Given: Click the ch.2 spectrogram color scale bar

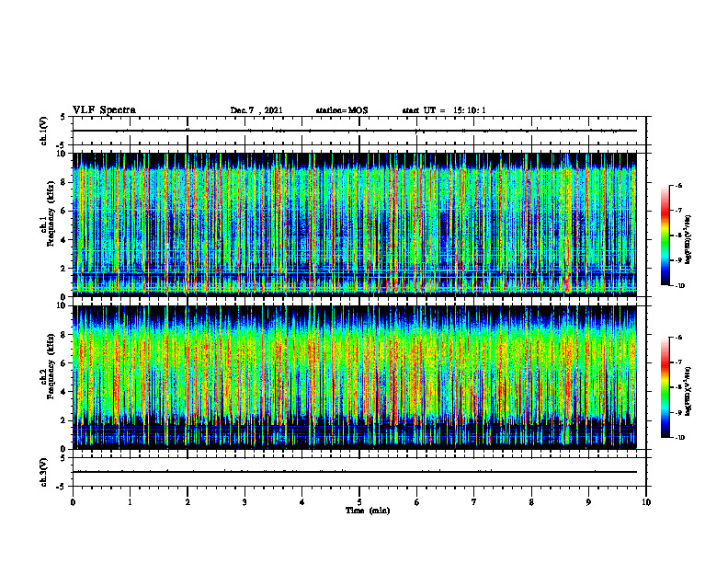Looking at the screenshot, I should 665,387.
